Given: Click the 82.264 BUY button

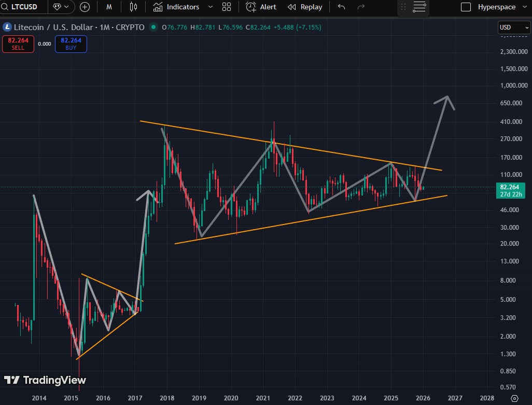Looking at the screenshot, I should (x=71, y=44).
